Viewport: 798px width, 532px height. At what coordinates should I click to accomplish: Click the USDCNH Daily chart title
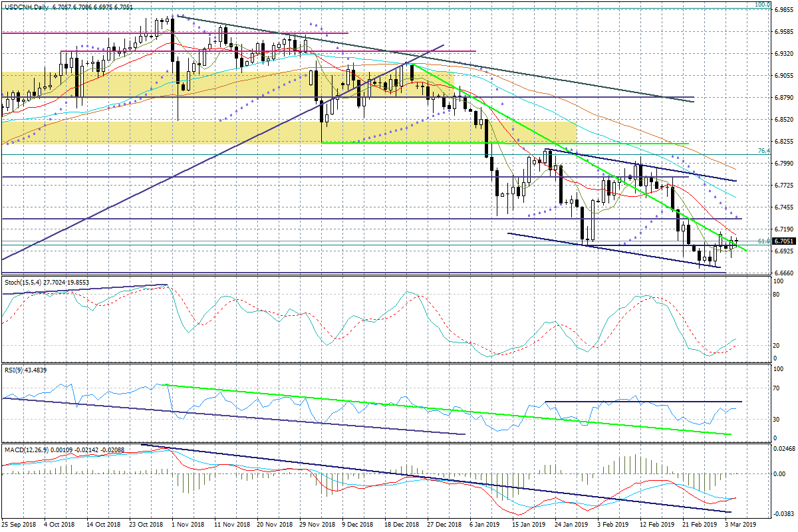25,5
